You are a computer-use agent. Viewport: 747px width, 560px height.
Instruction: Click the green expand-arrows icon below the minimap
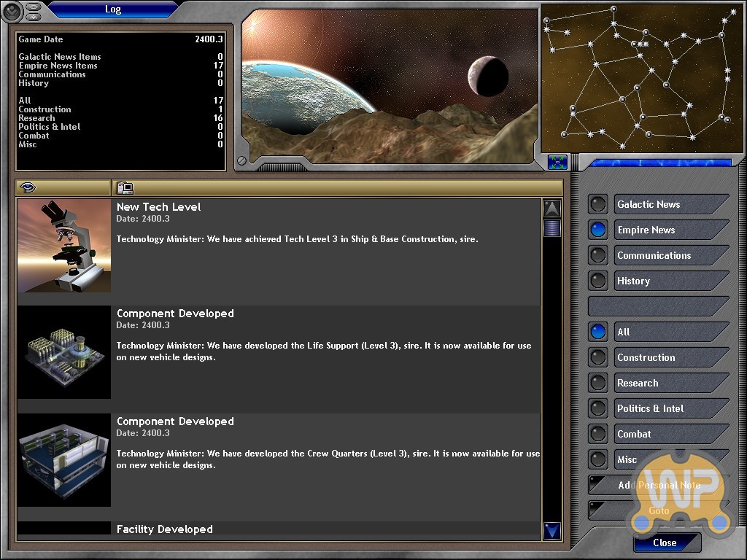(x=557, y=162)
